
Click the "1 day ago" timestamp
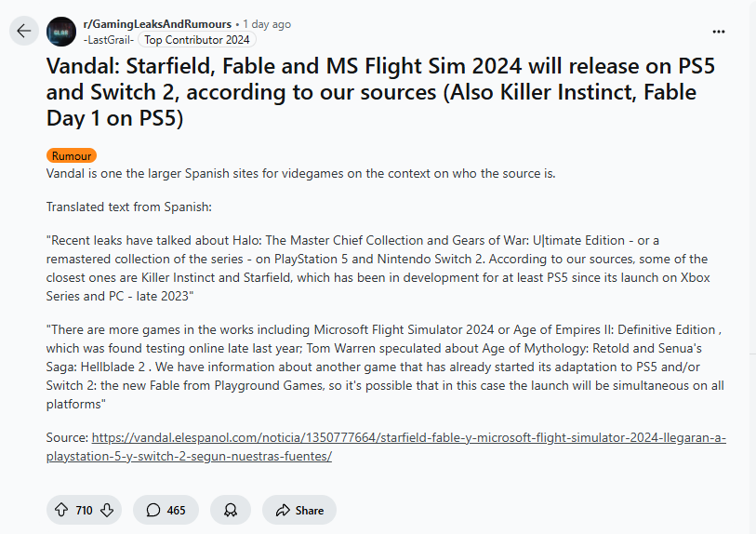point(267,24)
